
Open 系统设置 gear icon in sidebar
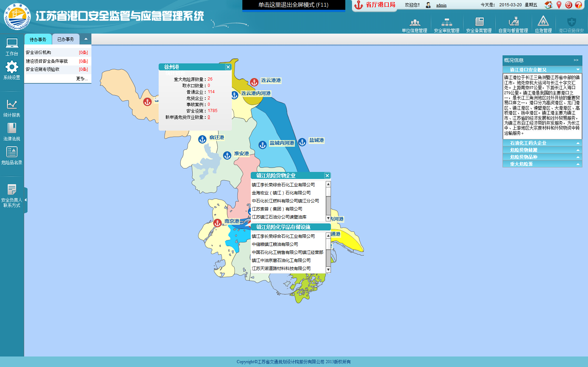pos(12,67)
